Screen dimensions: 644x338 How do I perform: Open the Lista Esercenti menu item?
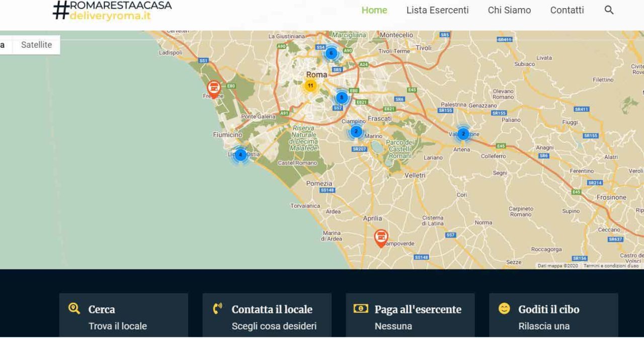click(438, 10)
